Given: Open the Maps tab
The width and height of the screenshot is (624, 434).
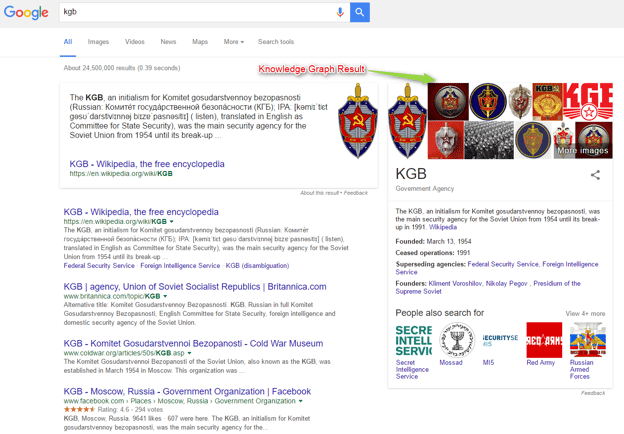Looking at the screenshot, I should [x=200, y=42].
